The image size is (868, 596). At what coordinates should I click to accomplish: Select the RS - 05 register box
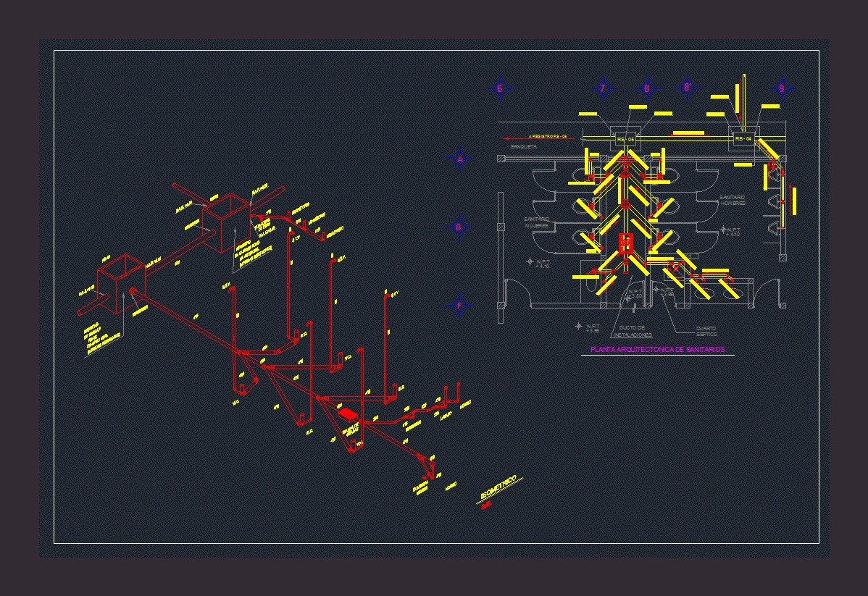pyautogui.click(x=625, y=139)
